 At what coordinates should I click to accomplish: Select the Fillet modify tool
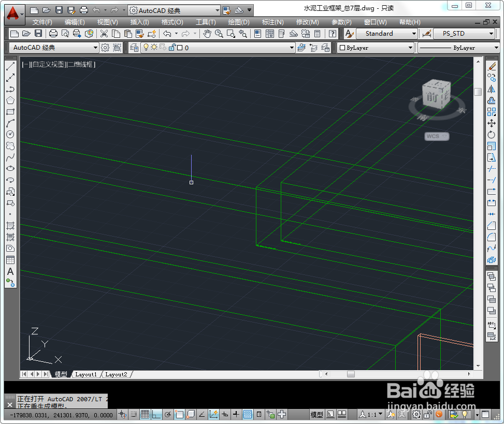point(492,237)
